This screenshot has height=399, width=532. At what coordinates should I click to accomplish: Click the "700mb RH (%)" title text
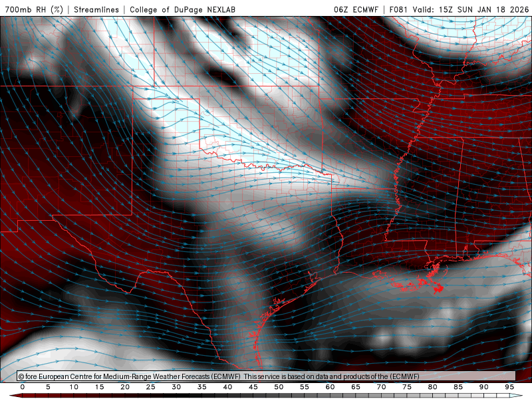coord(34,9)
